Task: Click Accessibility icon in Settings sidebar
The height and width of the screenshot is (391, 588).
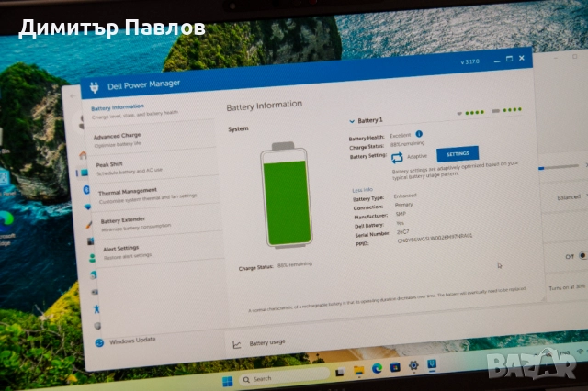Action: (x=96, y=309)
